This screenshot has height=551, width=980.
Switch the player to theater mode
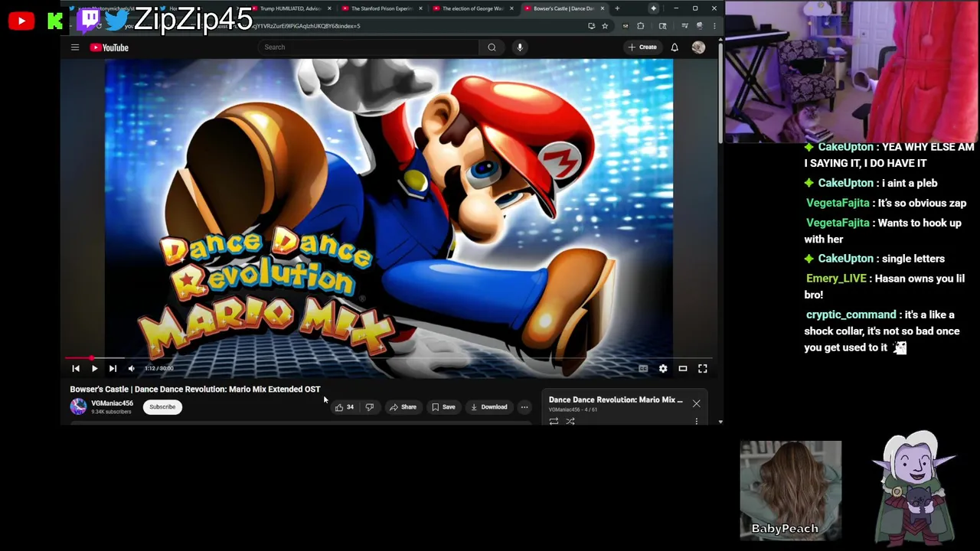click(x=683, y=369)
